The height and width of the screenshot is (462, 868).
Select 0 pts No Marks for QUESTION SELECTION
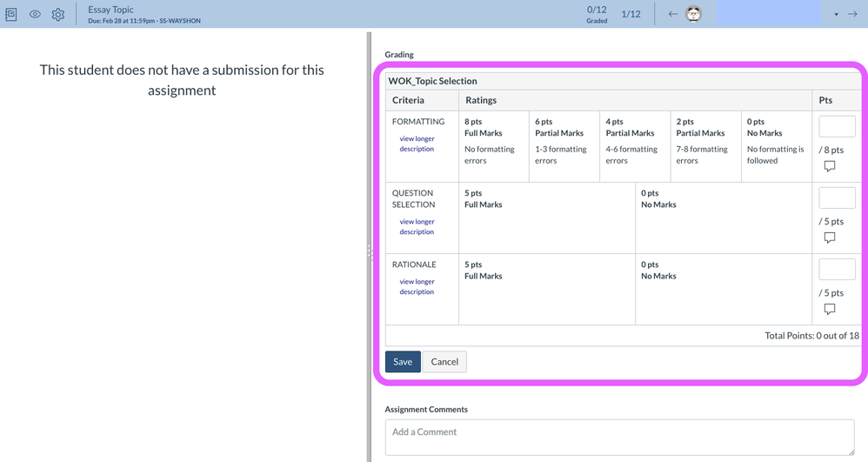[724, 218]
